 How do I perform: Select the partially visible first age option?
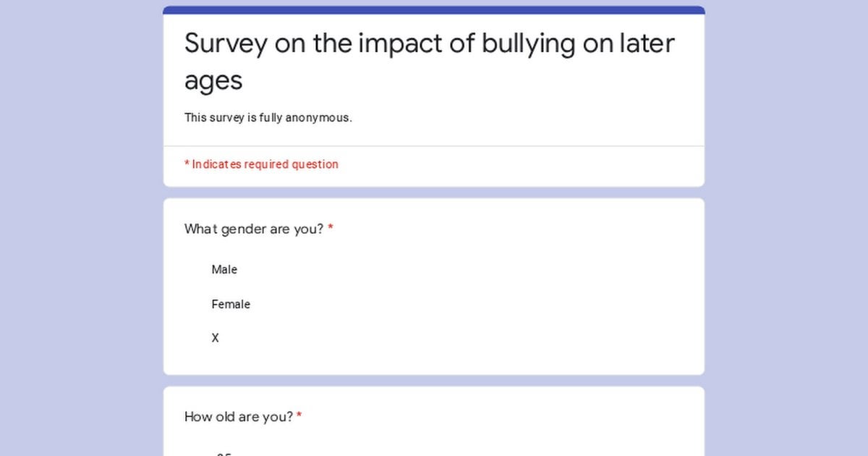pyautogui.click(x=224, y=454)
